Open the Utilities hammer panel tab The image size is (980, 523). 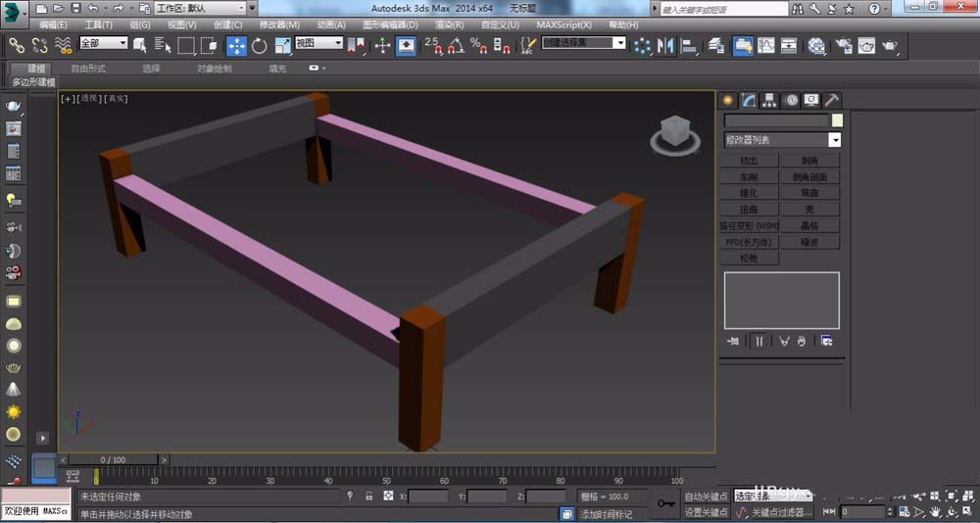point(831,100)
